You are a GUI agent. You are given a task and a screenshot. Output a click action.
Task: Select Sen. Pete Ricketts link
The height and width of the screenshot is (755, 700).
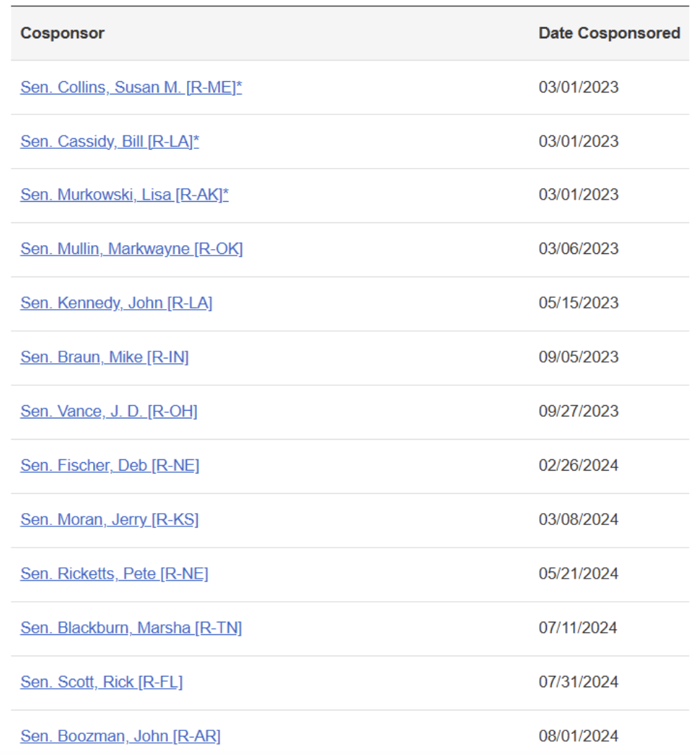pos(114,574)
